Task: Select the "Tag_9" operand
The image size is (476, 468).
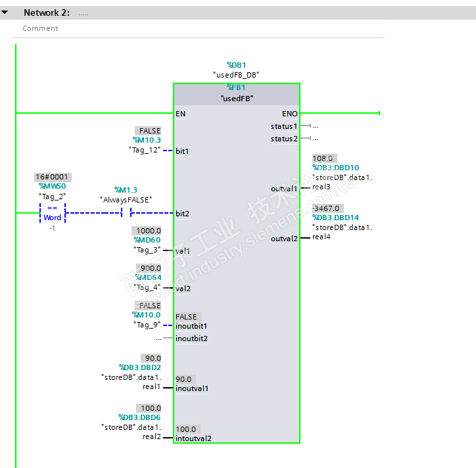Action: [x=147, y=325]
